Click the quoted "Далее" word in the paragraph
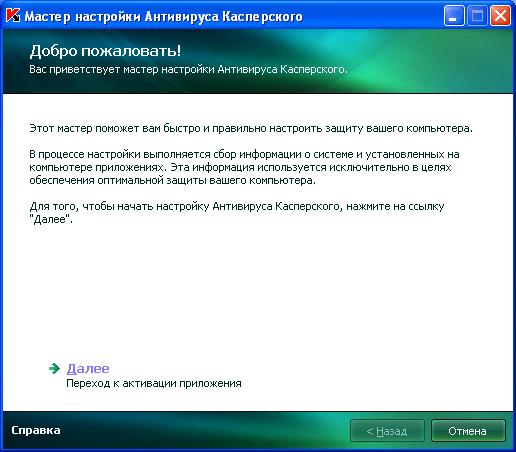516x452 pixels. [51, 220]
